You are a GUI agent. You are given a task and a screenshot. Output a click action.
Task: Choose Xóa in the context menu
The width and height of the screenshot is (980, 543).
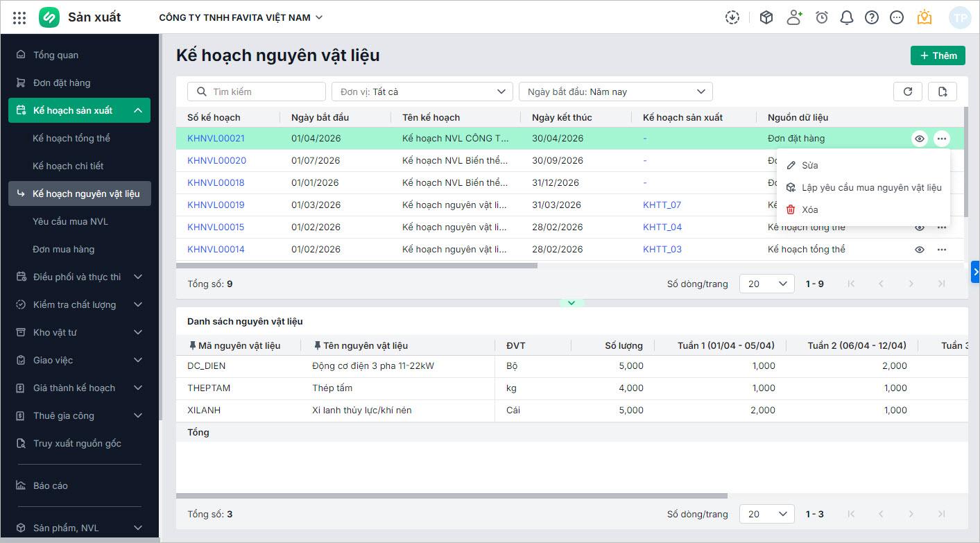[809, 209]
